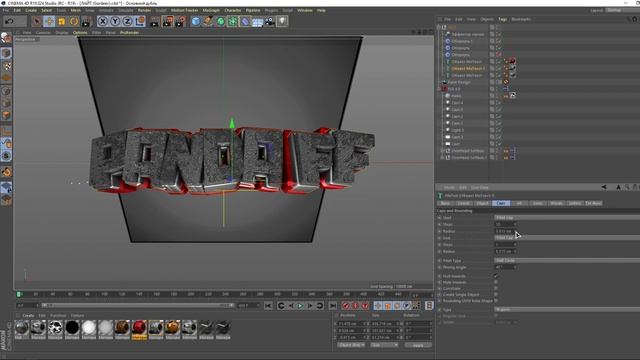Click Render to Picture Viewer icon
The width and height of the screenshot is (640, 360).
(167, 21)
